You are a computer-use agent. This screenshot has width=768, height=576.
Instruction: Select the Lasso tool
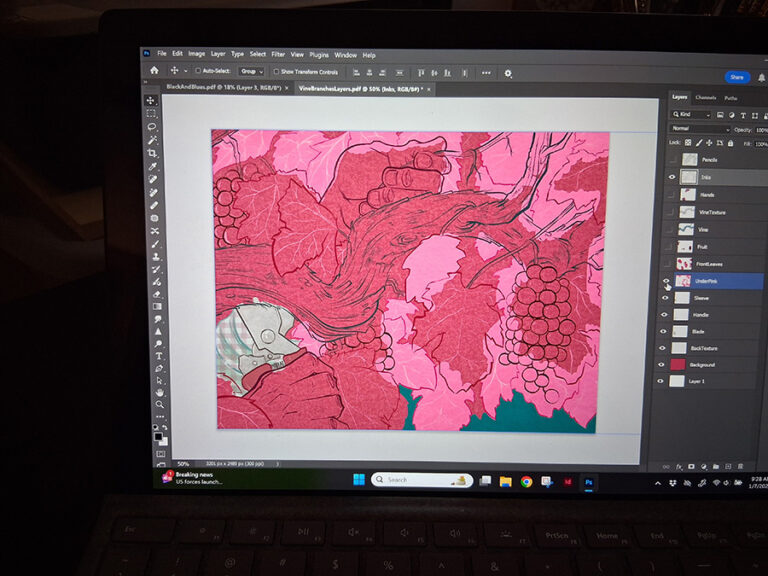click(152, 127)
